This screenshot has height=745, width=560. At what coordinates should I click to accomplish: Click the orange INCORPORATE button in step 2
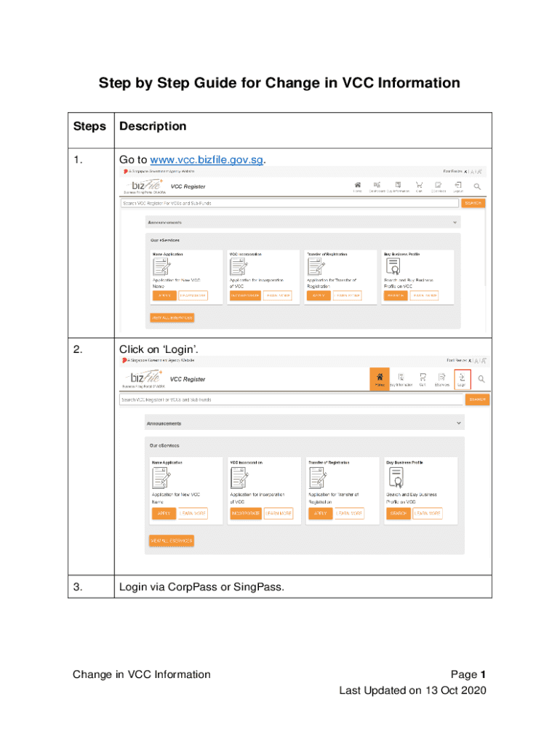[245, 514]
